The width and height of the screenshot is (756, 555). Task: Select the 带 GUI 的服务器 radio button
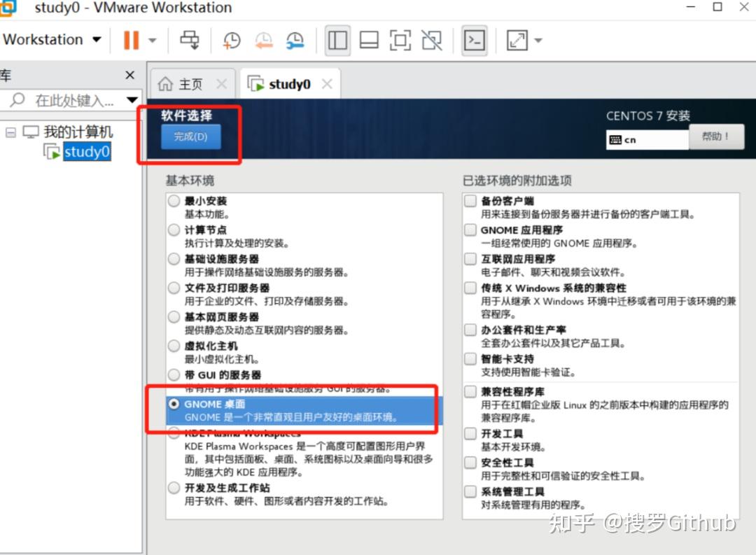click(174, 374)
